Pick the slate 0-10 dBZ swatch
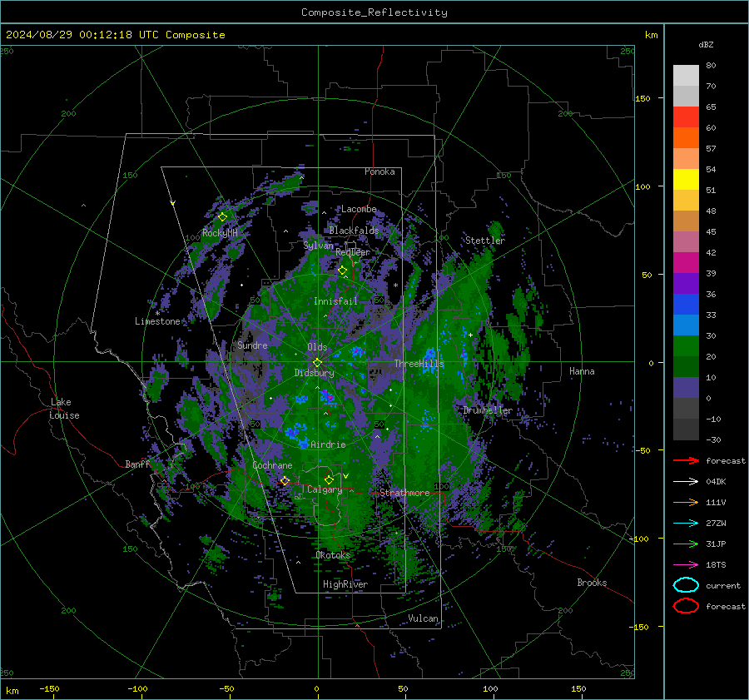 [686, 388]
